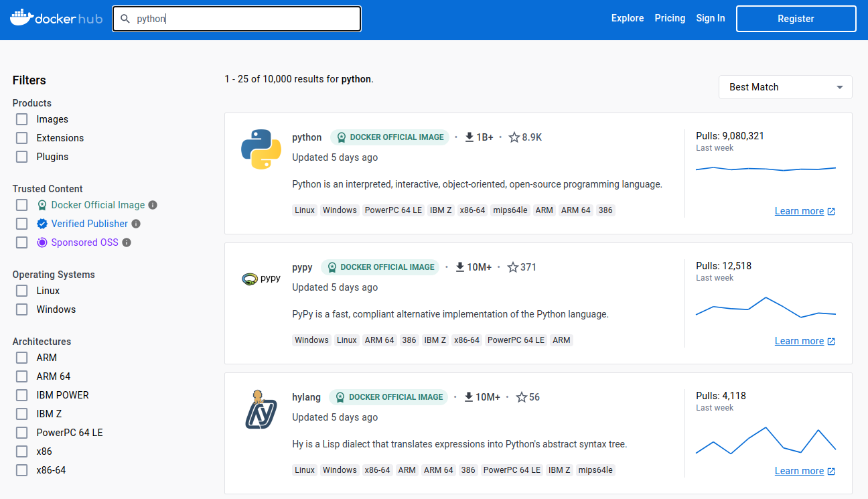Click Learn more in hylang card
Screen dimensions: 868x499
[x=799, y=471]
